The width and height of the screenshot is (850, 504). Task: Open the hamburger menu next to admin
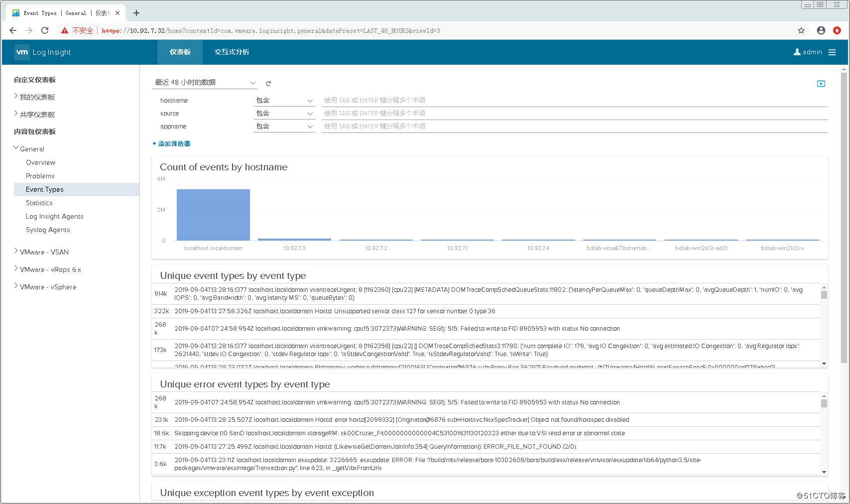[x=832, y=52]
